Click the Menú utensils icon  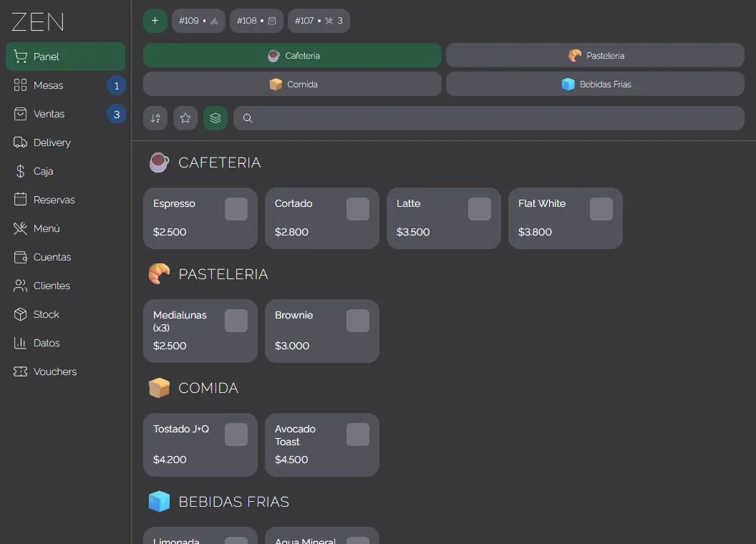tap(20, 228)
